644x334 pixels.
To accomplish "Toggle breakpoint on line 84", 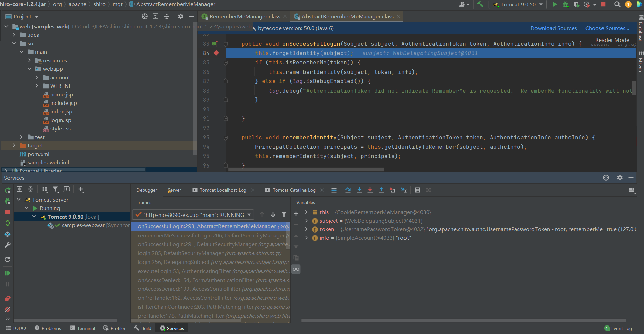I will tap(216, 53).
